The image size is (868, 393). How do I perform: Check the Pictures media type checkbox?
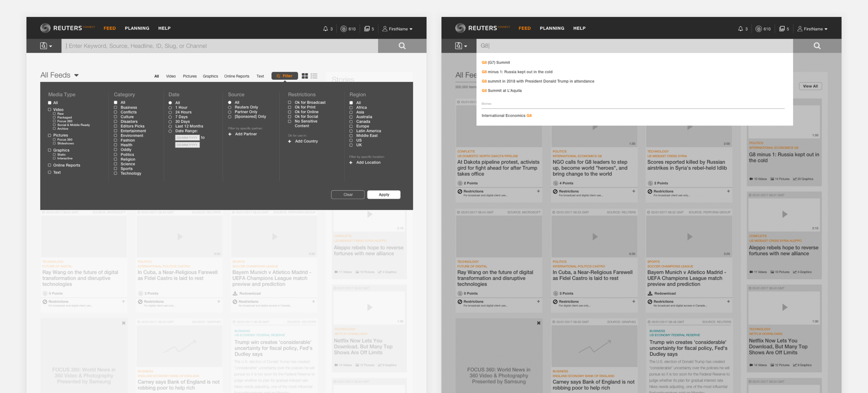pos(50,135)
